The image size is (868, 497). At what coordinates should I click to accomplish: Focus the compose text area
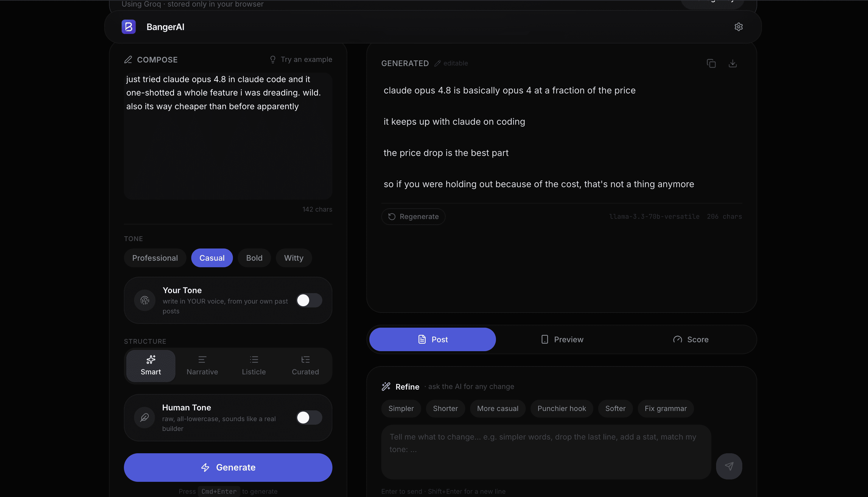pyautogui.click(x=228, y=136)
